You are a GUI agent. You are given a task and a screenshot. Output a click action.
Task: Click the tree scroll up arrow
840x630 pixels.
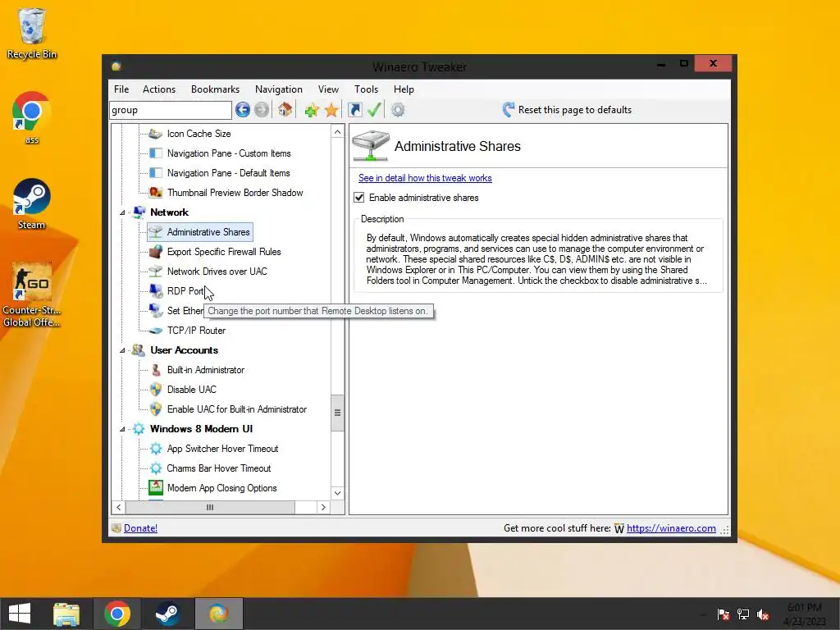click(337, 132)
